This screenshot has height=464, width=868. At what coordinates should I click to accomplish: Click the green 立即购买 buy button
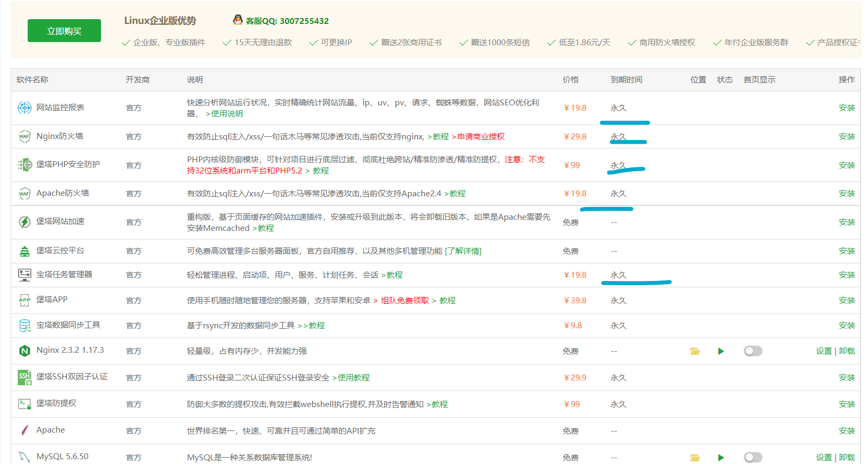point(64,31)
